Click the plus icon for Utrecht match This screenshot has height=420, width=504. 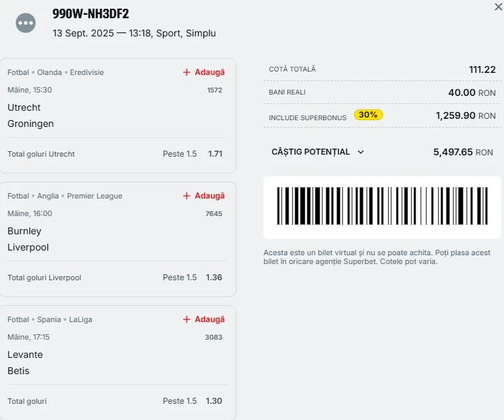click(186, 72)
